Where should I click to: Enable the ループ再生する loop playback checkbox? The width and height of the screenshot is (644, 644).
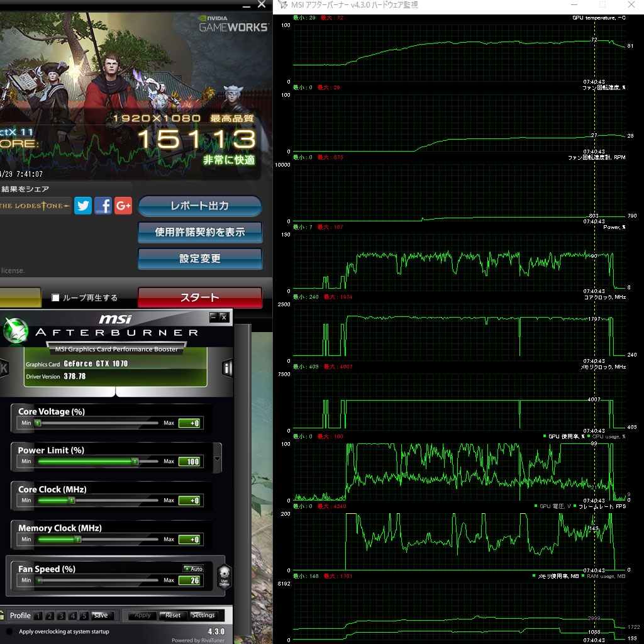(55, 297)
